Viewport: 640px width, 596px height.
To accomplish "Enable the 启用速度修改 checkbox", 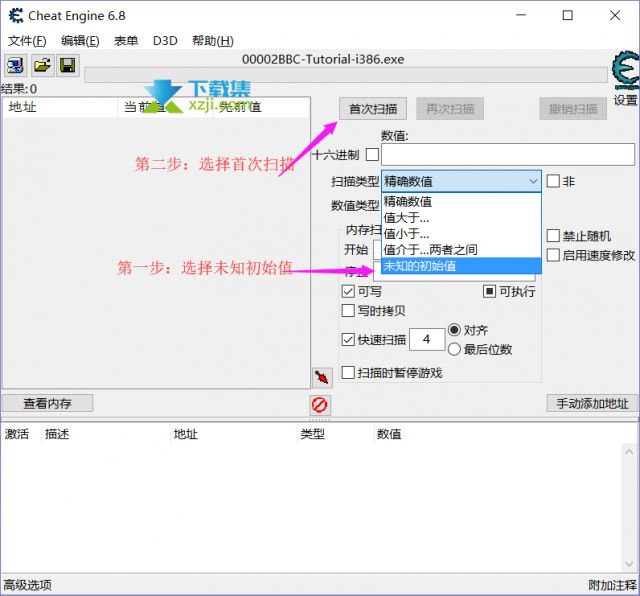I will click(553, 255).
